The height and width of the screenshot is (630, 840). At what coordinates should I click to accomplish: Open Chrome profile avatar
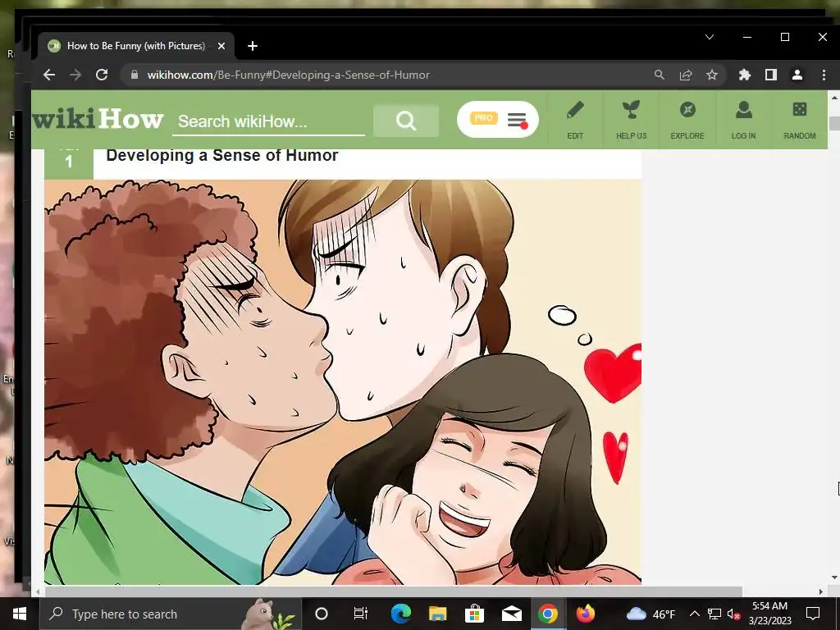797,75
